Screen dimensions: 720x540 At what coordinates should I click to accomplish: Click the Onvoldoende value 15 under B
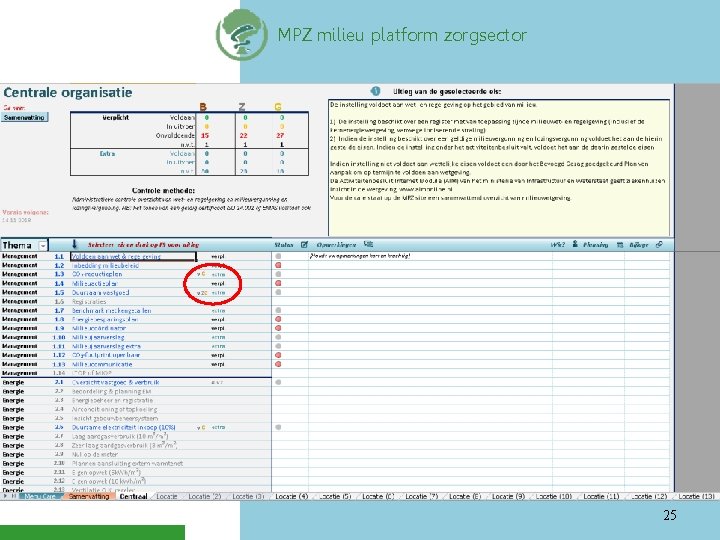(205, 135)
